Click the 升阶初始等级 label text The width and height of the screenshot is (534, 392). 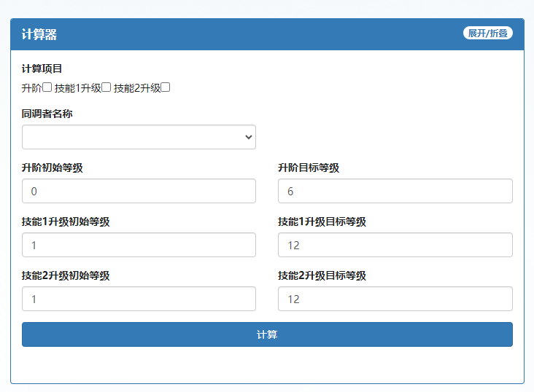[53, 168]
